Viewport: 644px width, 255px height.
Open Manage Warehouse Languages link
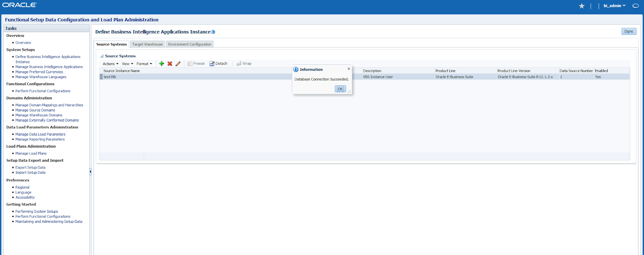(x=41, y=77)
